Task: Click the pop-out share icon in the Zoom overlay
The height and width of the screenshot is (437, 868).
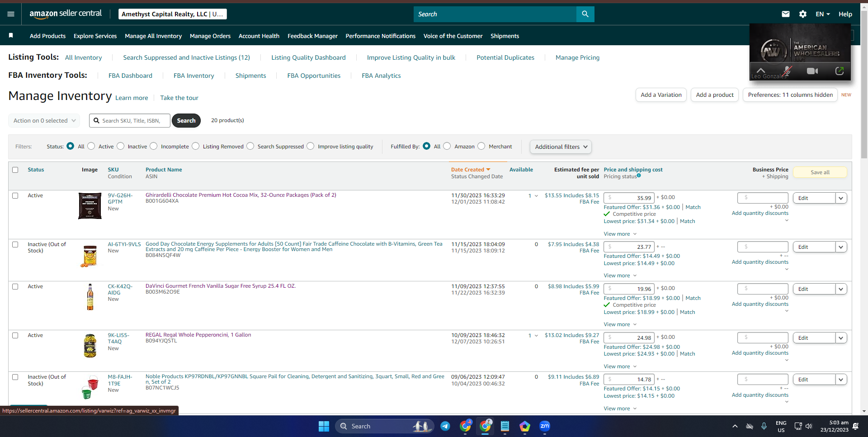Action: 840,71
